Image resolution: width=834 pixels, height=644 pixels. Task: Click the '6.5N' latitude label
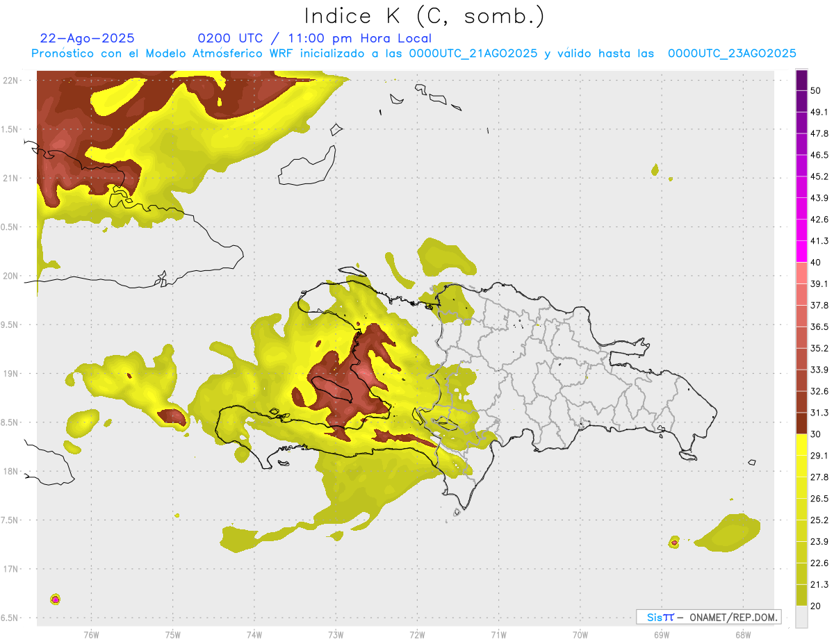tap(10, 618)
